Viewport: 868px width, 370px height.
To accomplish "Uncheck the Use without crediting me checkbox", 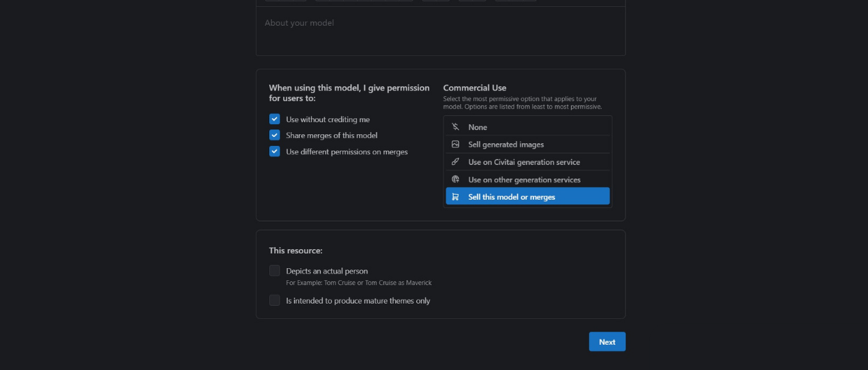I will point(275,119).
